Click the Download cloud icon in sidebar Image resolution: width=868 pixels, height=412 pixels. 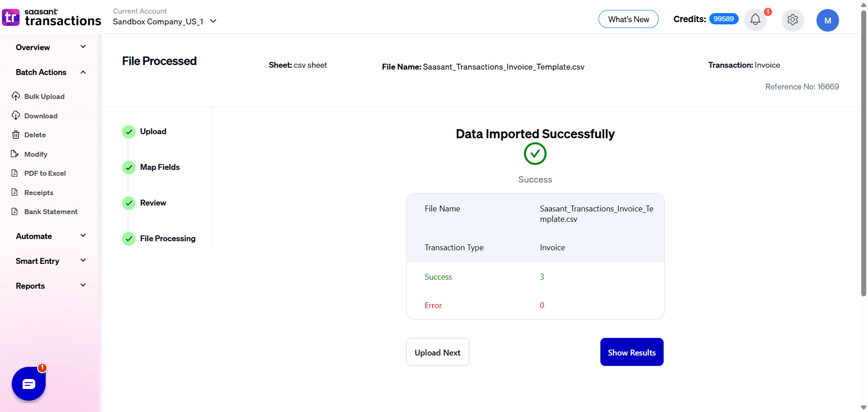[16, 116]
